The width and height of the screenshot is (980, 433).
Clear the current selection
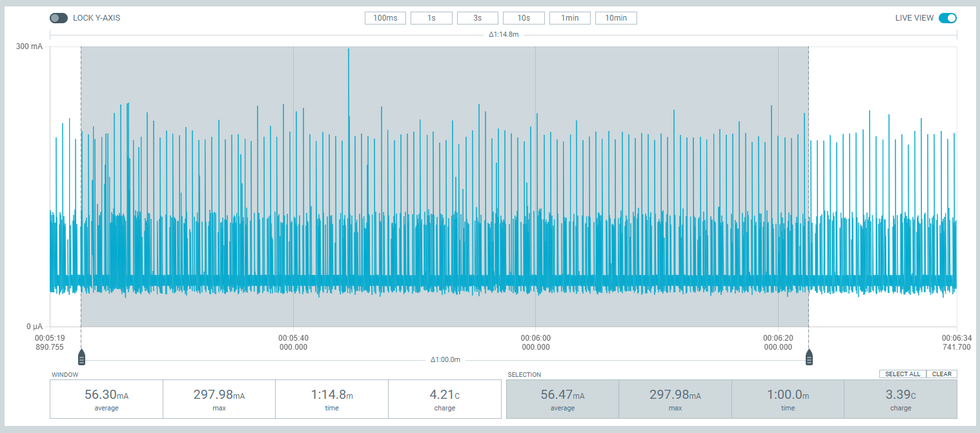coord(942,374)
